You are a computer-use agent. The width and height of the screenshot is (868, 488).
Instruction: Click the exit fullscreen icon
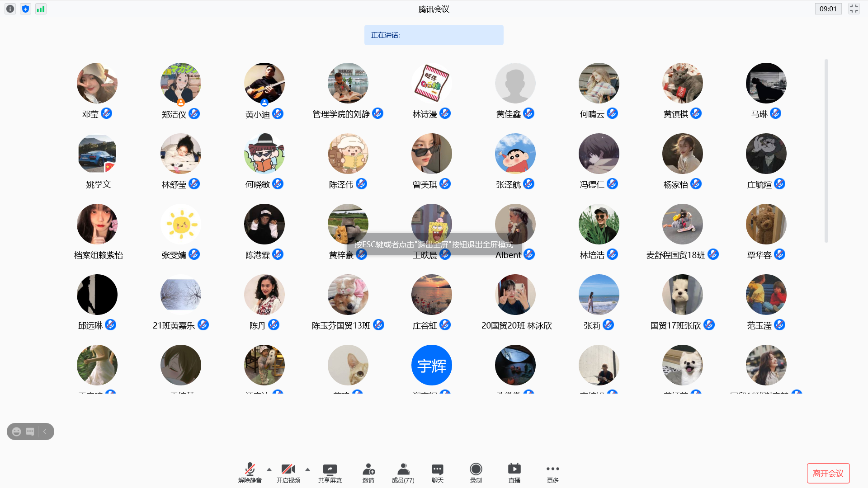pyautogui.click(x=854, y=9)
